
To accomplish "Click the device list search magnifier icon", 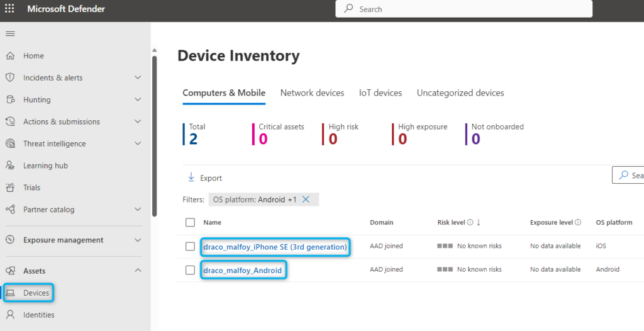I will point(623,175).
